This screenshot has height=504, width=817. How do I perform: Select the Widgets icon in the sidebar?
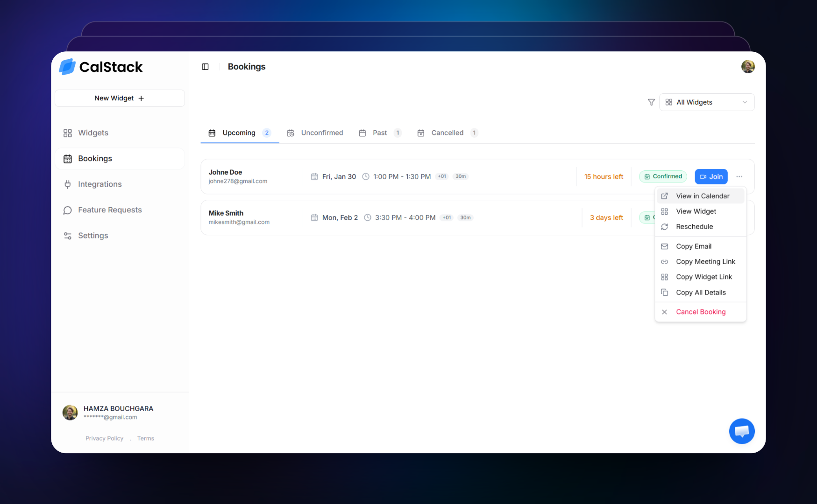point(67,133)
